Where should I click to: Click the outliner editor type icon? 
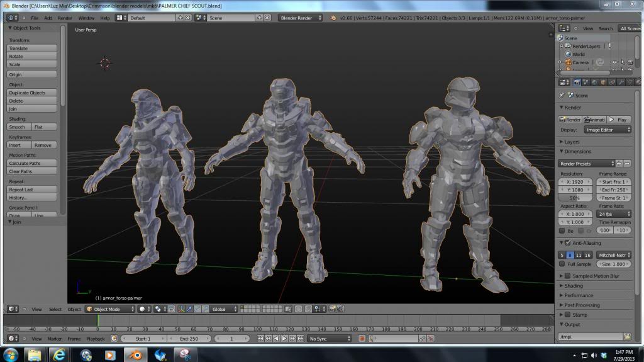pos(564,28)
